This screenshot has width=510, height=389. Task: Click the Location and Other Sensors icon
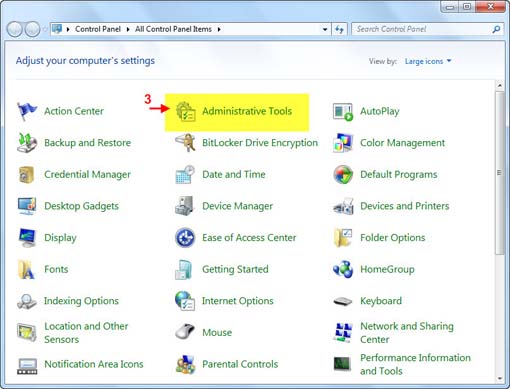(x=27, y=332)
